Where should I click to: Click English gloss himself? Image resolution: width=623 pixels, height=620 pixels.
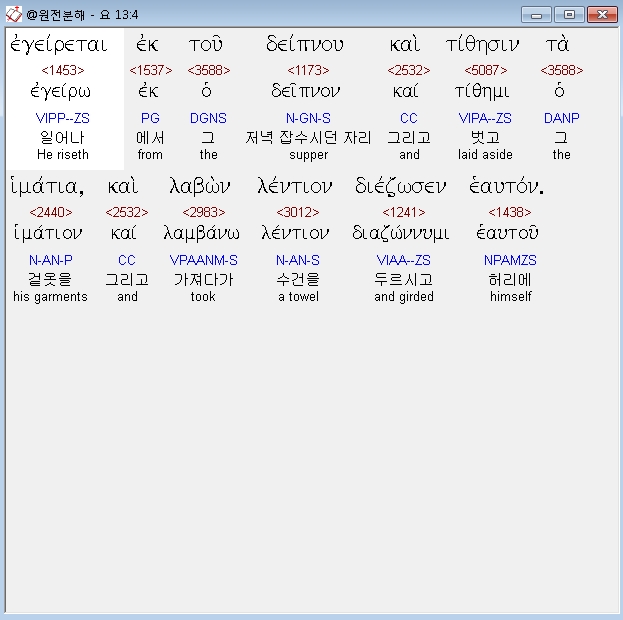(x=511, y=296)
